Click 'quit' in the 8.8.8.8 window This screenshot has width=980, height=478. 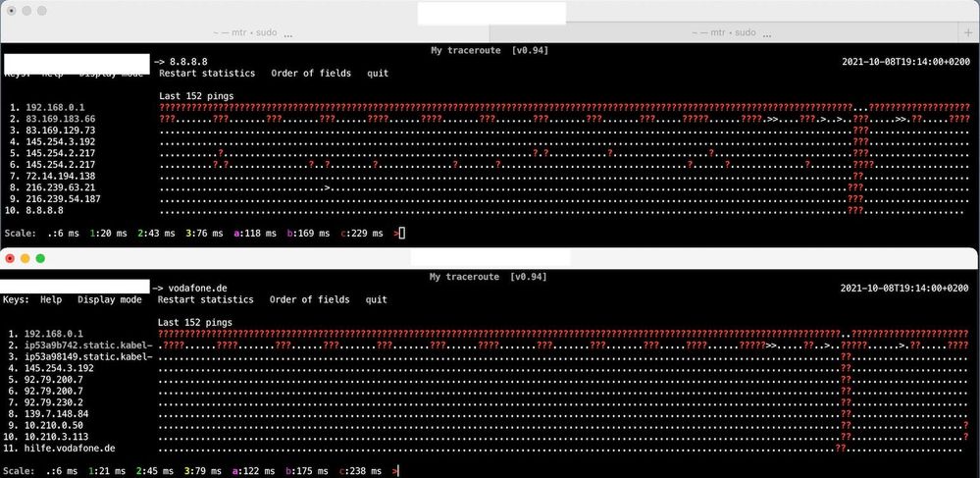(x=378, y=74)
